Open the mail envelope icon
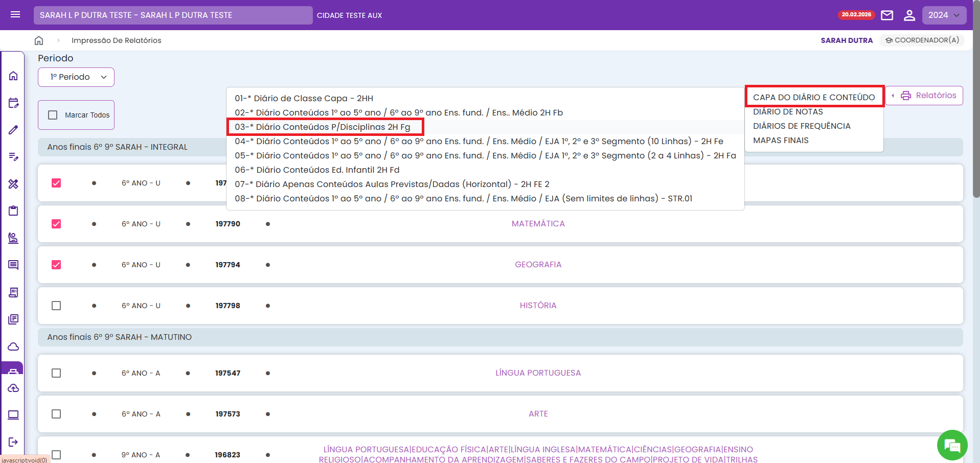This screenshot has width=980, height=463. (887, 15)
